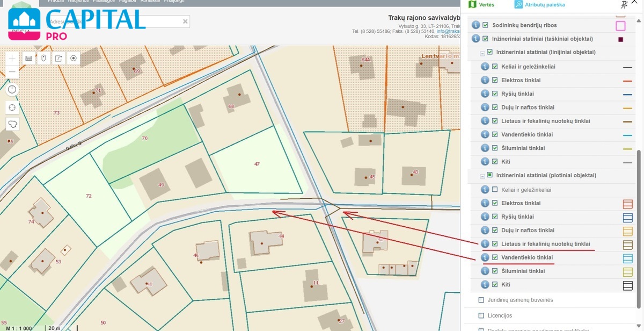
Task: Center map with crosshair button
Action: click(x=12, y=107)
